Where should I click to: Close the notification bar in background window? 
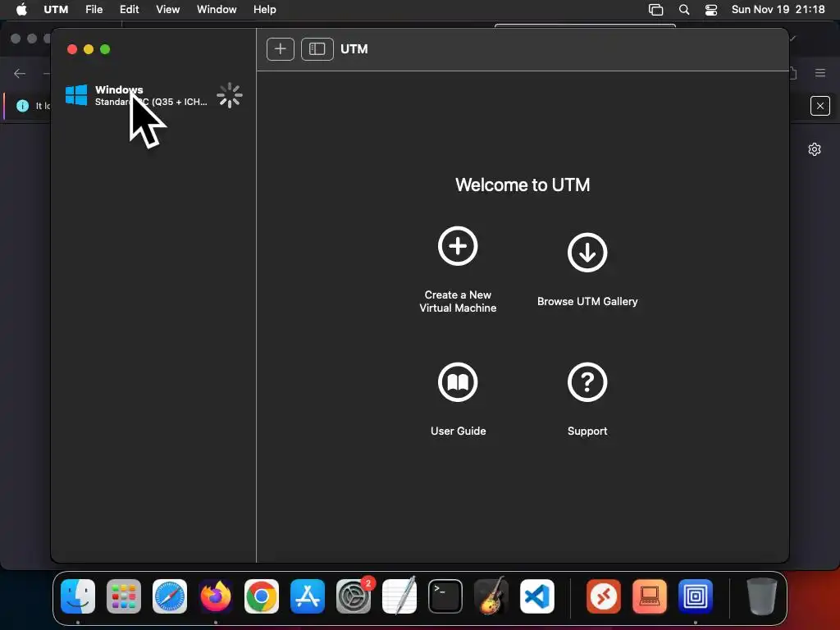[x=820, y=106]
